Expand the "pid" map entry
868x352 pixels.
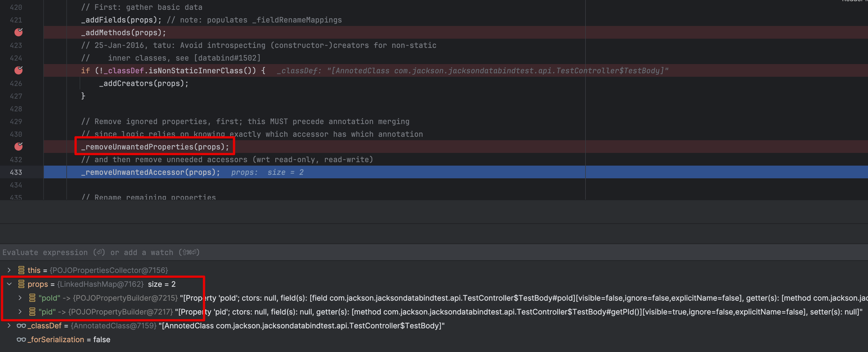20,312
